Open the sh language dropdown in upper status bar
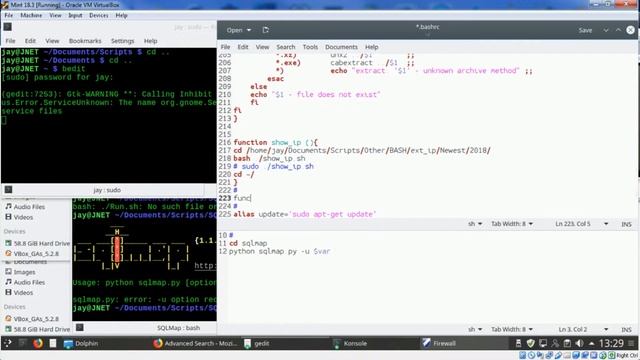Image resolution: width=640 pixels, height=360 pixels. pyautogui.click(x=475, y=224)
